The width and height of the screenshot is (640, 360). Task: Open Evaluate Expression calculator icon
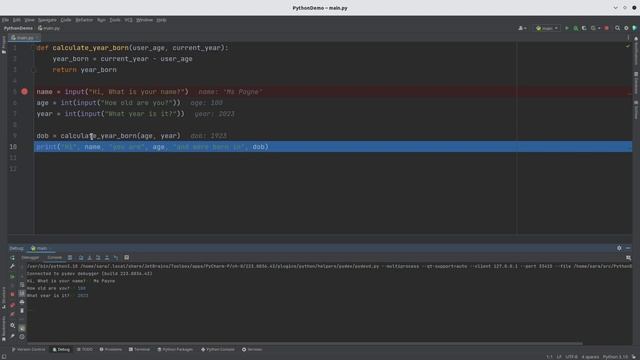[x=127, y=258]
